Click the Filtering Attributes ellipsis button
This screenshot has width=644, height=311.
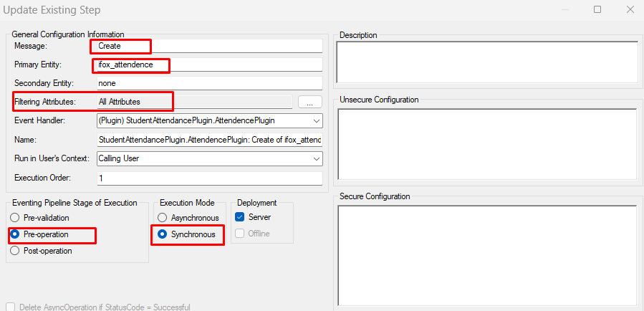tap(309, 102)
